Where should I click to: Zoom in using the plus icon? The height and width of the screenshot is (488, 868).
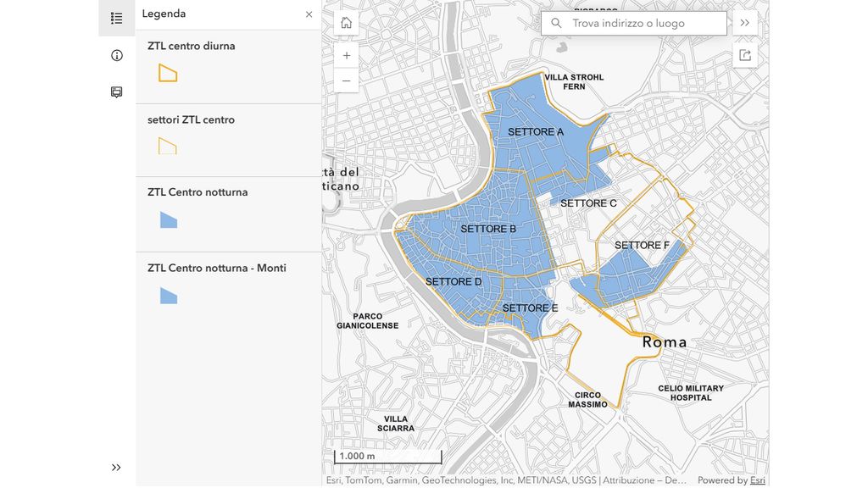[346, 54]
